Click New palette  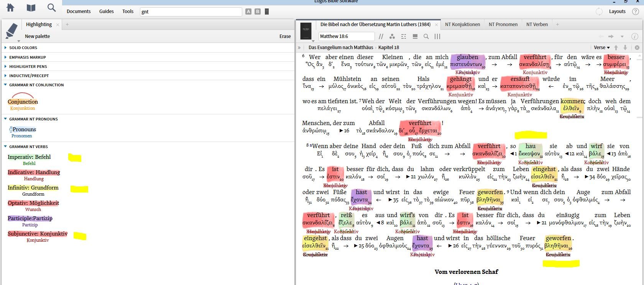[38, 36]
